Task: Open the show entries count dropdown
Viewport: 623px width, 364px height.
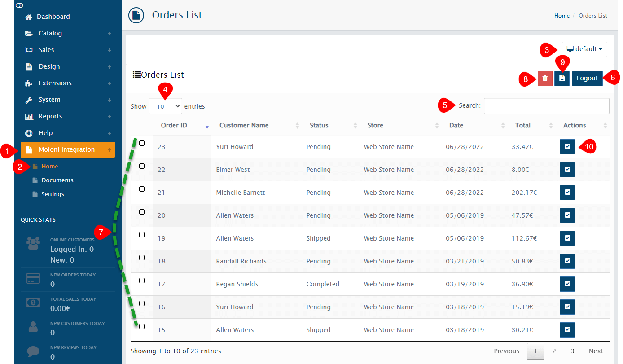Action: point(165,106)
